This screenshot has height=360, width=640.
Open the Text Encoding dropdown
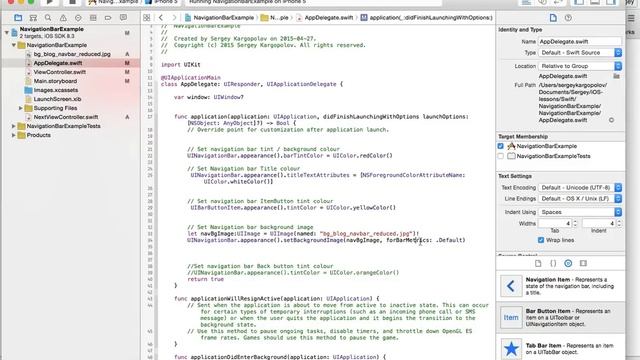580,187
